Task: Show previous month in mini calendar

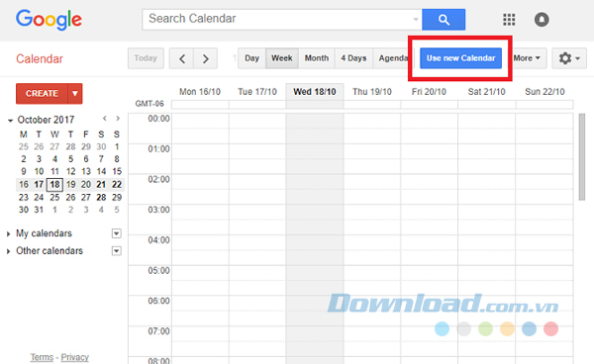Action: pyautogui.click(x=105, y=119)
